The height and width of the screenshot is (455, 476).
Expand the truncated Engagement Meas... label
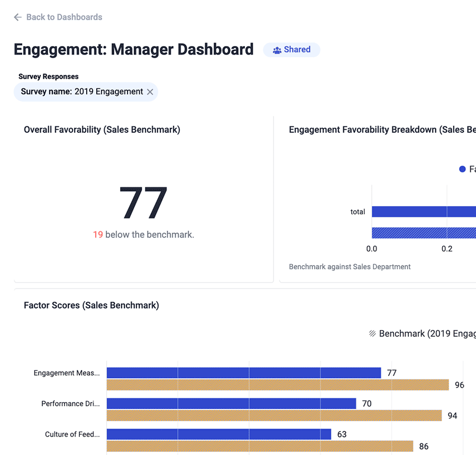67,373
